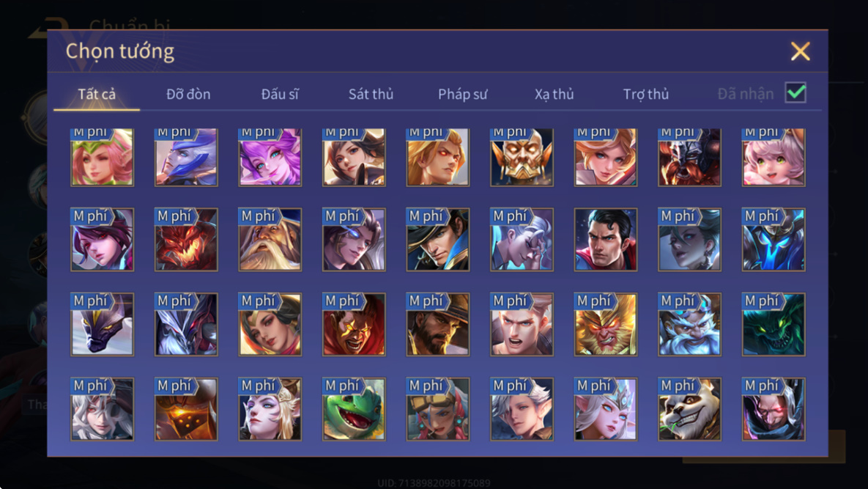The height and width of the screenshot is (489, 868).
Task: Pick the cowboy hat bearded gunslinger hero
Action: tap(438, 325)
